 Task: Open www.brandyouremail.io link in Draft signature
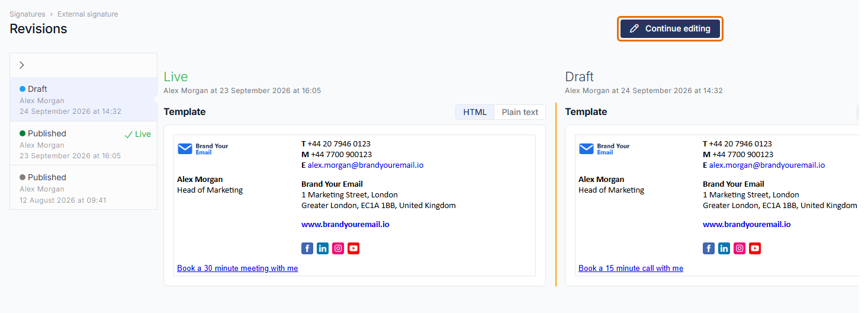[747, 225]
